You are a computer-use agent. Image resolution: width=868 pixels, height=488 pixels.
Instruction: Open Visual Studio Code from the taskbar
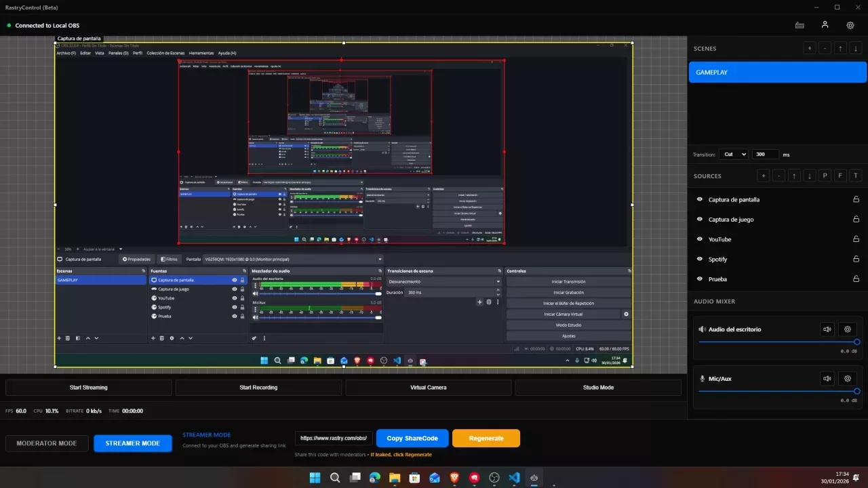[514, 477]
